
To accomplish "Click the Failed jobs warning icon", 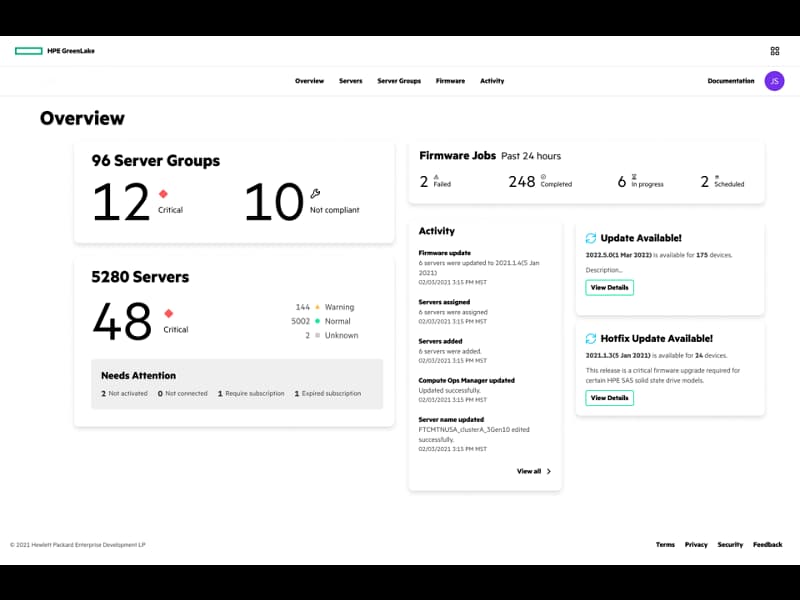I will [436, 177].
